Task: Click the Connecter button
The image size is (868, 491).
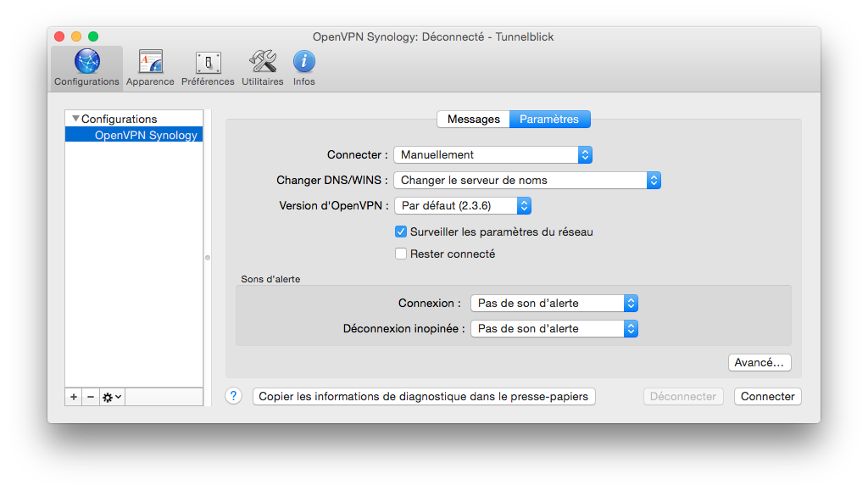Action: pyautogui.click(x=768, y=396)
